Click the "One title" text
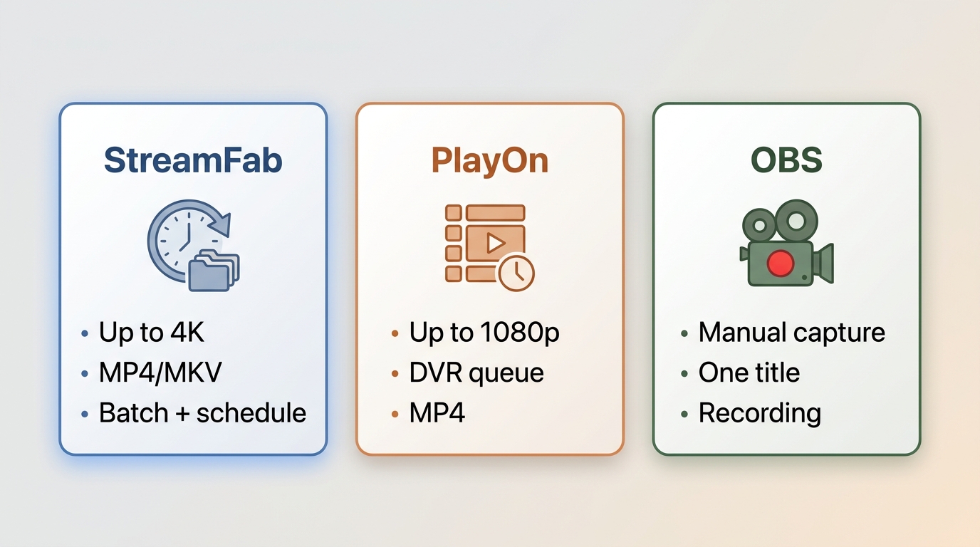The image size is (980, 547). point(749,373)
